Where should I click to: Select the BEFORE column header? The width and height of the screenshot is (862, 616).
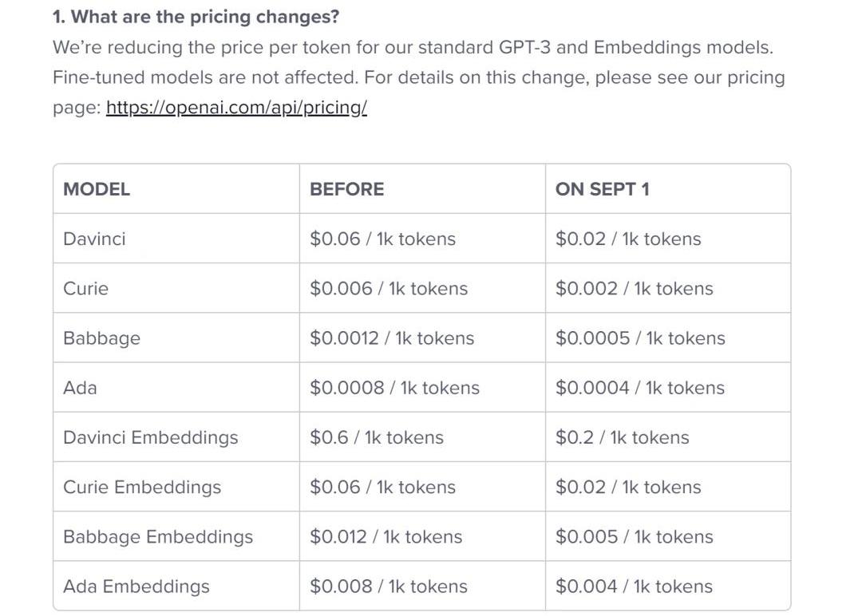click(x=346, y=189)
